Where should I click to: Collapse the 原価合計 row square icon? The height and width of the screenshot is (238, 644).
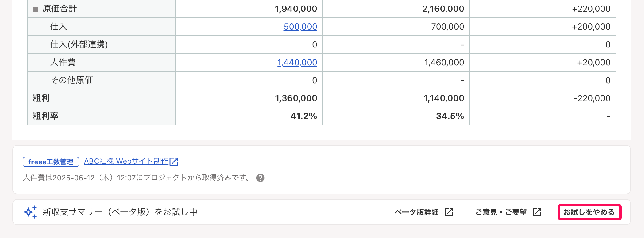click(35, 9)
